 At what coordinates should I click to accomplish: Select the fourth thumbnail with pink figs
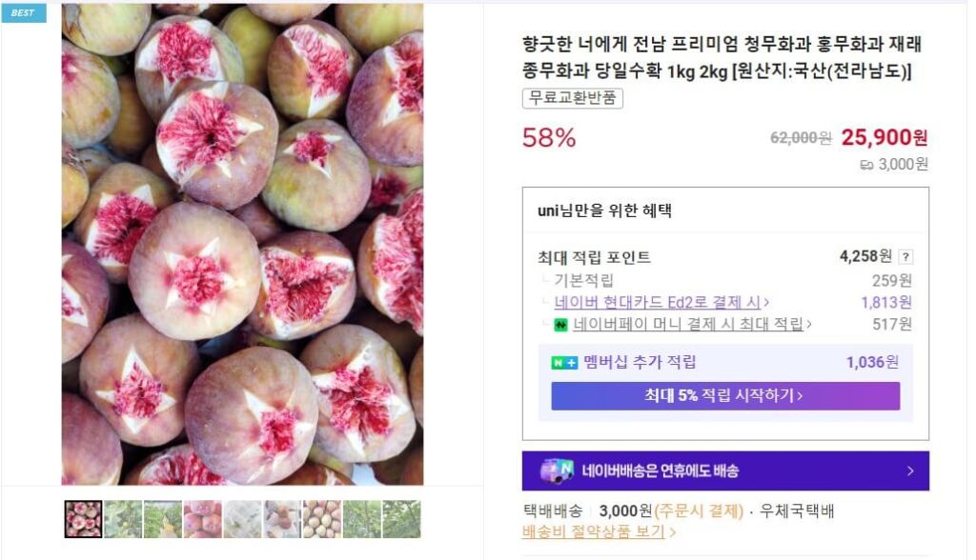202,519
